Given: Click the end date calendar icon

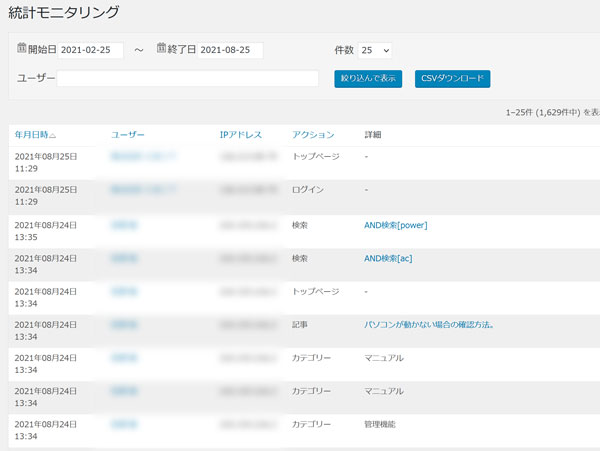Looking at the screenshot, I should pyautogui.click(x=161, y=48).
